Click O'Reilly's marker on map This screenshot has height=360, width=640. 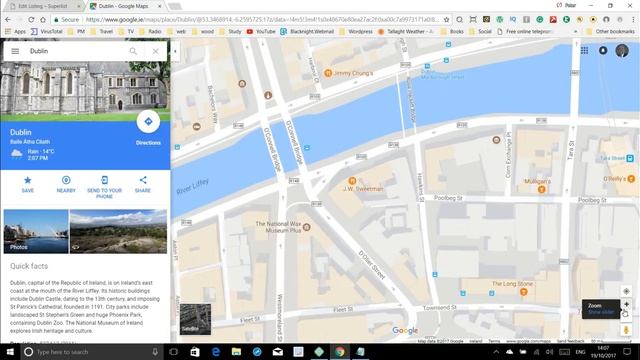pos(631,179)
